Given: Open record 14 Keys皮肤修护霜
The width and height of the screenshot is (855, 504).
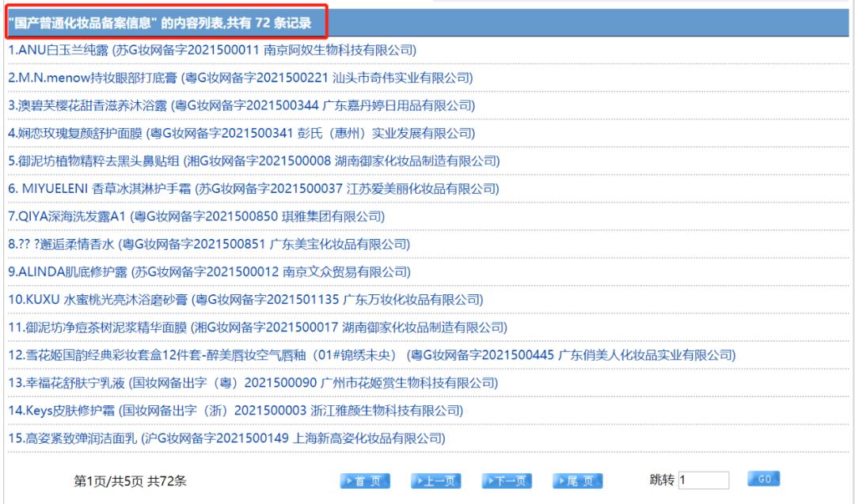Looking at the screenshot, I should point(236,411).
